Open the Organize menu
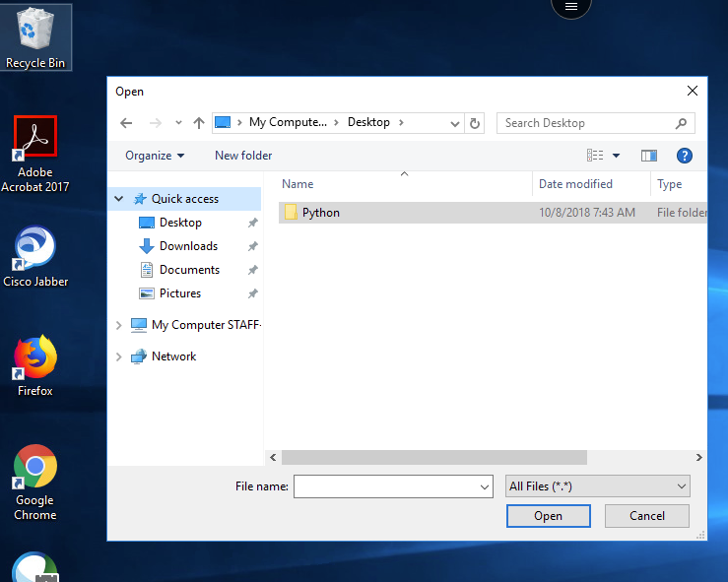The height and width of the screenshot is (582, 728). tap(155, 156)
